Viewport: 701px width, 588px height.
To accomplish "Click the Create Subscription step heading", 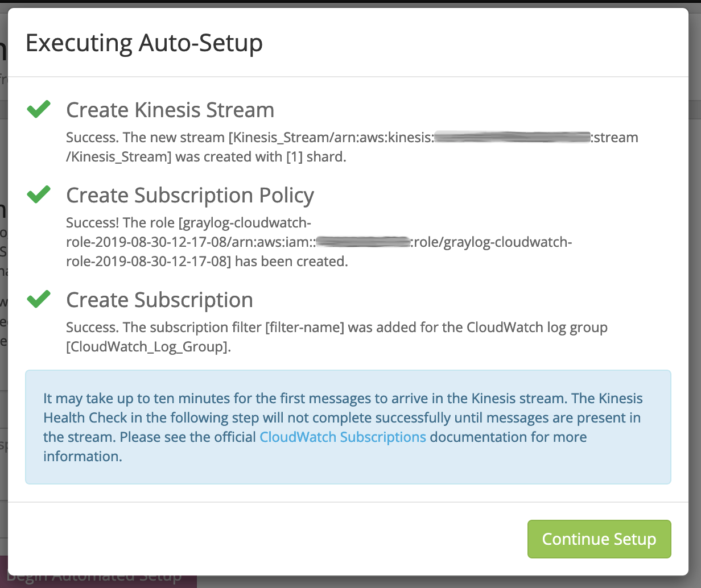I will click(159, 300).
